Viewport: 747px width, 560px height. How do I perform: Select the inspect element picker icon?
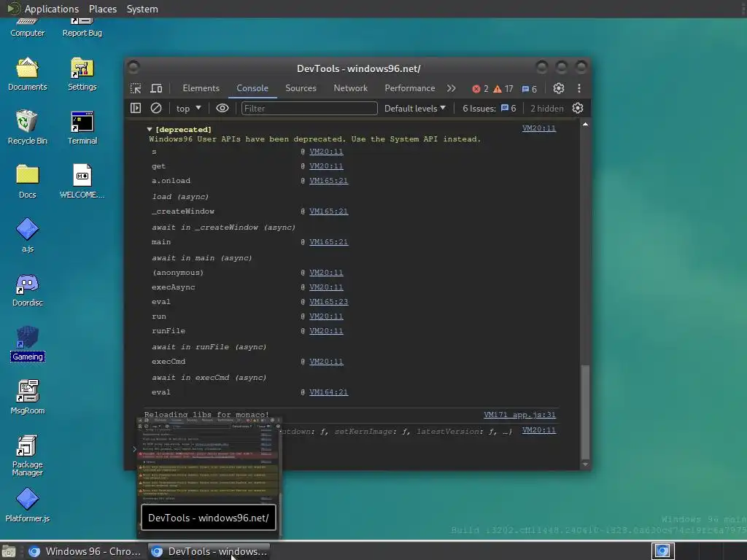tap(136, 88)
